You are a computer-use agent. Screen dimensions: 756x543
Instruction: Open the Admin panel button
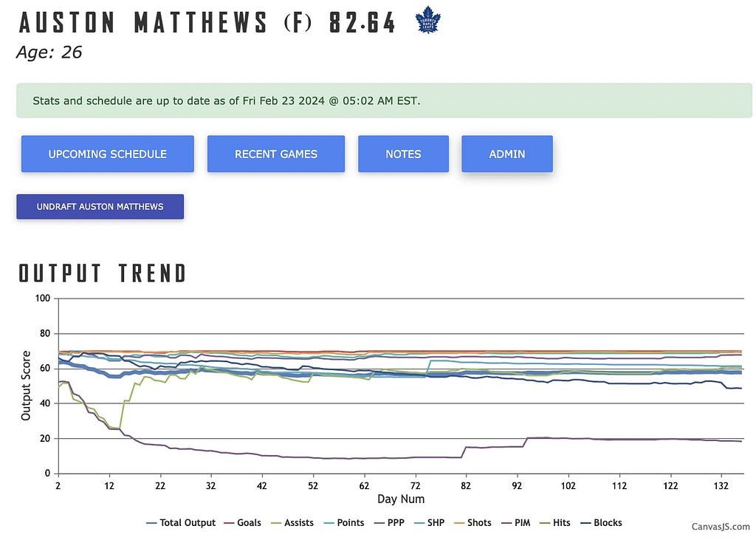[506, 154]
